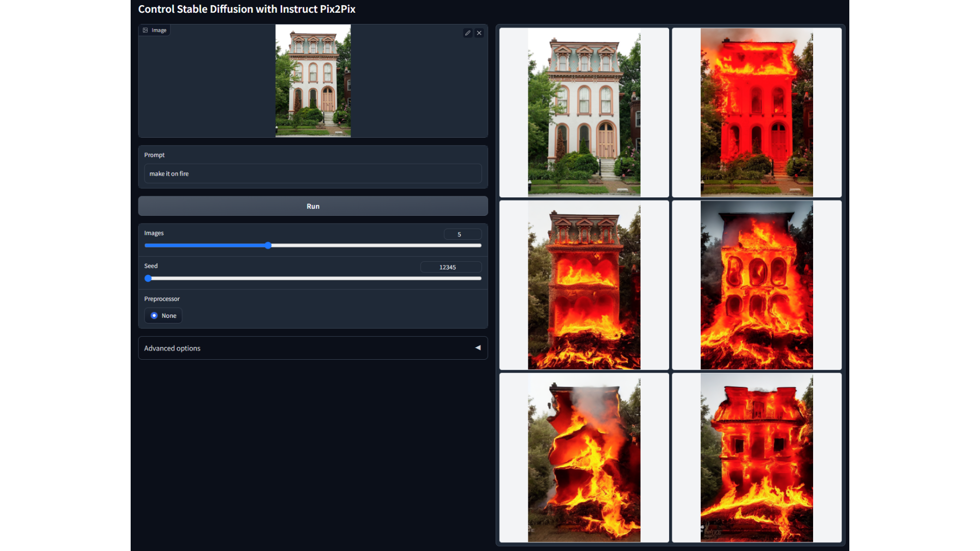Image resolution: width=980 pixels, height=551 pixels.
Task: Click the Image label icon on upload panel
Action: [145, 30]
